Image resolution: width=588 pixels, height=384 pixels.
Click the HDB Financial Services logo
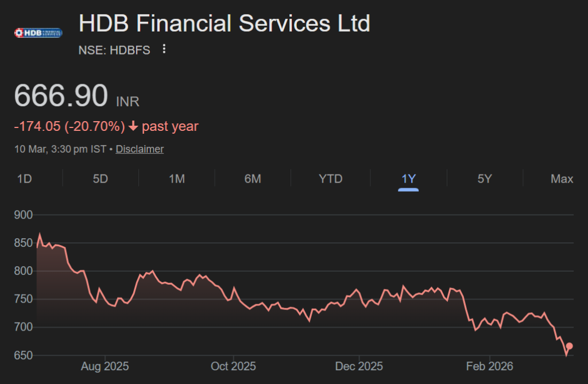coord(38,33)
